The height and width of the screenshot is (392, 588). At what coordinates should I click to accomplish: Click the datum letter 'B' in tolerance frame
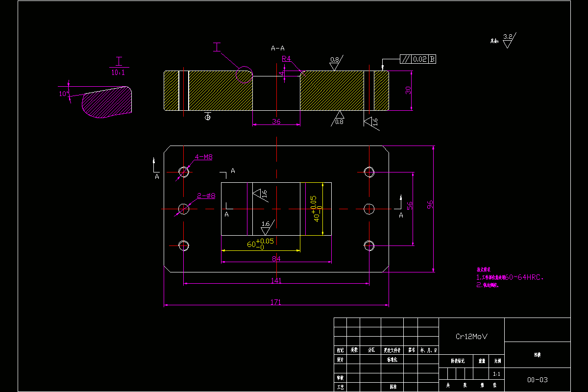pyautogui.click(x=432, y=59)
